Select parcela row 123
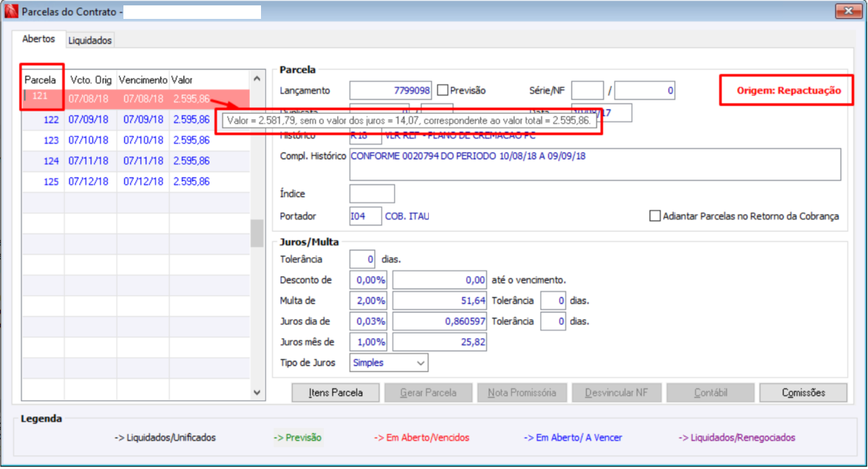 [136, 140]
